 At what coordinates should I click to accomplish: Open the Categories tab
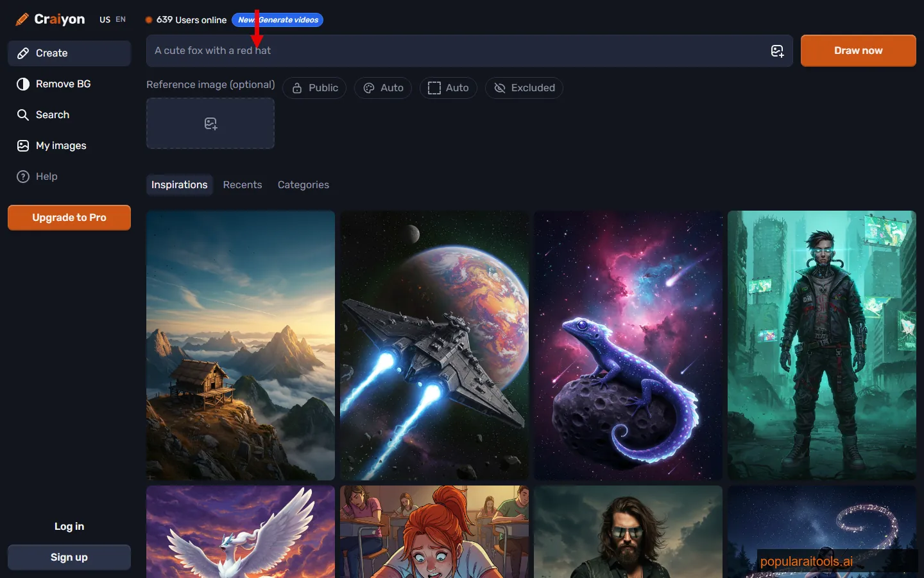(x=303, y=184)
